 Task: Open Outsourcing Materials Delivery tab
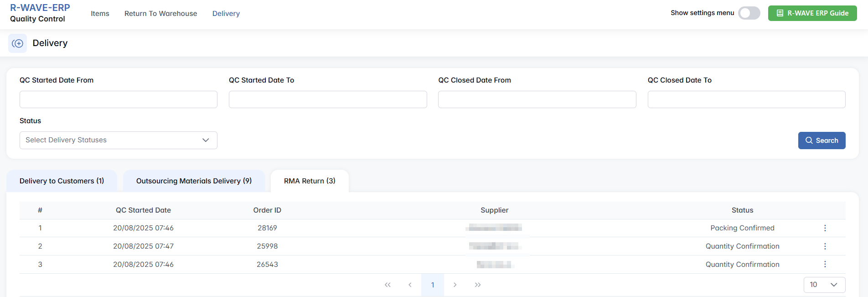194,181
